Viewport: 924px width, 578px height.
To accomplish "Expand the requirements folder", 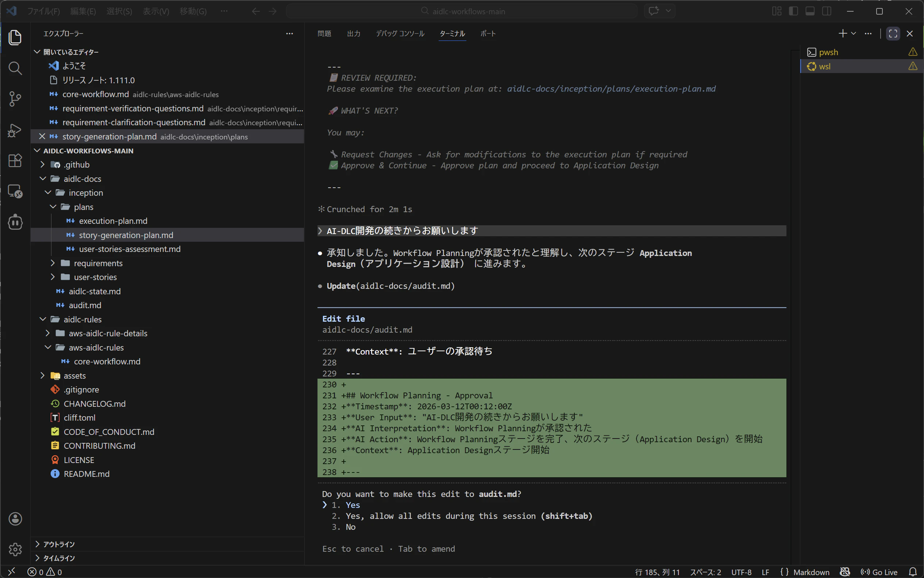I will tap(53, 263).
